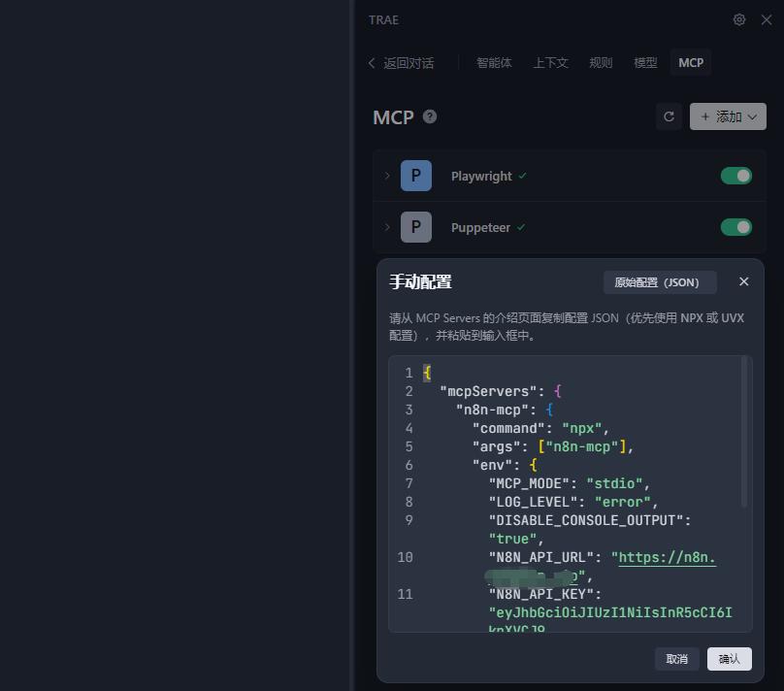
Task: Disable the Puppeteer toggle
Action: (x=736, y=227)
